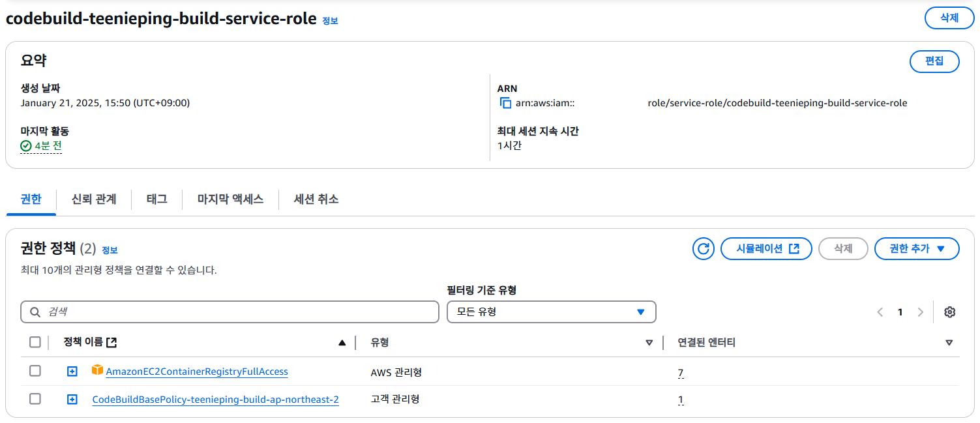Open AmazonEC2ContainerRegistryFullAccess policy link
The image size is (980, 423).
click(197, 372)
